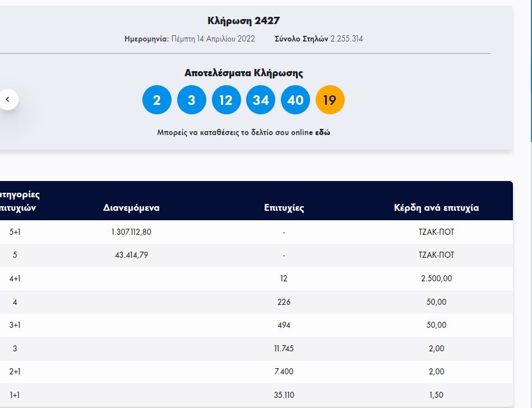This screenshot has width=532, height=408.
Task: Select the 2.500,00 winnings cell
Action: tap(436, 279)
